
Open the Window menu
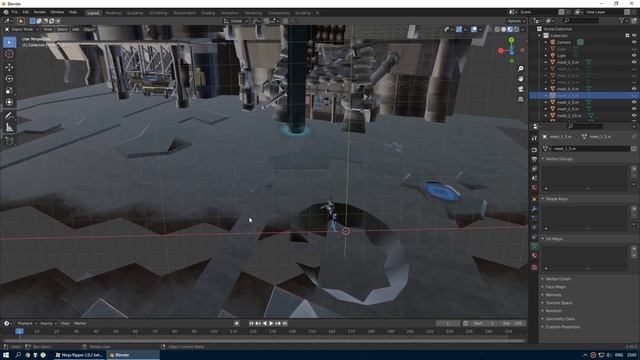click(57, 12)
